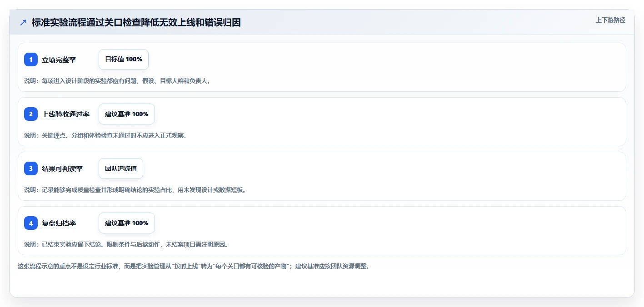Viewport: 644px width, 307px height.
Task: Click the 目标值 100% pill
Action: 124,59
